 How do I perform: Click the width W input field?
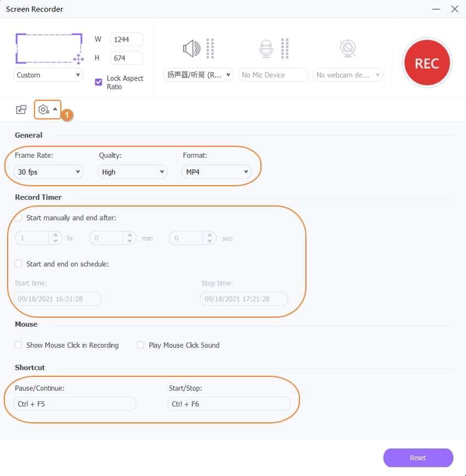[127, 39]
